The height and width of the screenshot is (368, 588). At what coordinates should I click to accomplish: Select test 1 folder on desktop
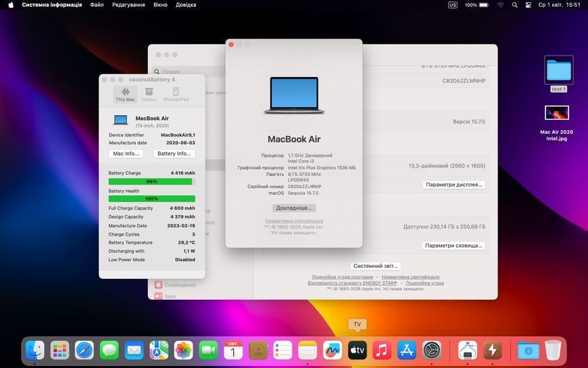point(558,74)
